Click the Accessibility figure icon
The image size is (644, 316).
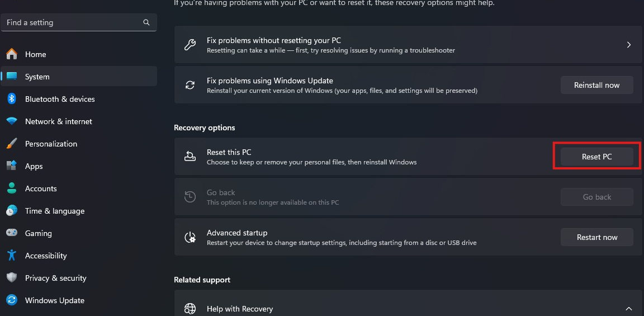click(12, 256)
